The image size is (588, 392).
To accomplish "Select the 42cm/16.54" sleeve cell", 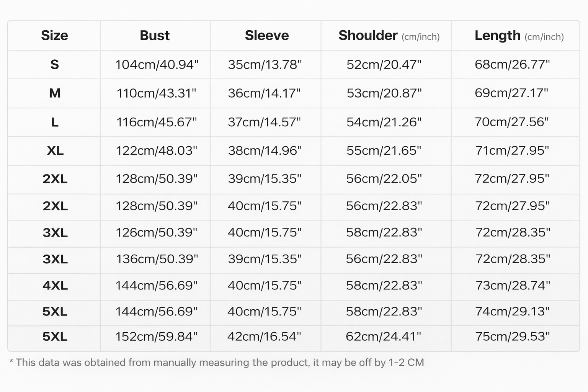I will coord(264,336).
